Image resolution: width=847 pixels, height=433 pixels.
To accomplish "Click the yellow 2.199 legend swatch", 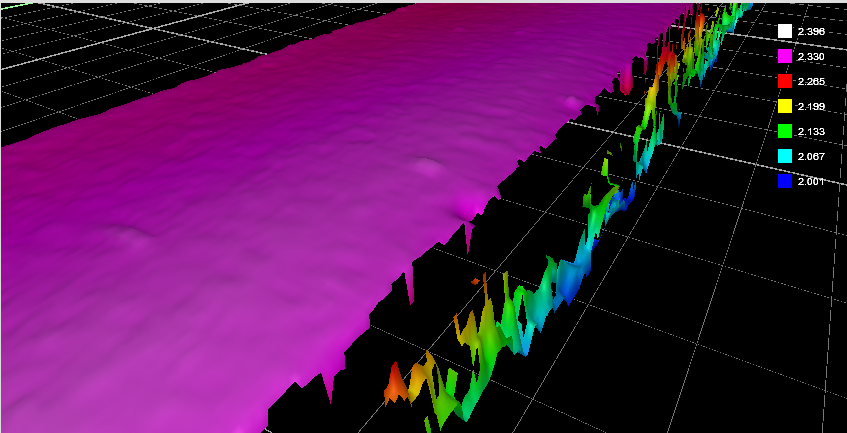I will pyautogui.click(x=785, y=106).
